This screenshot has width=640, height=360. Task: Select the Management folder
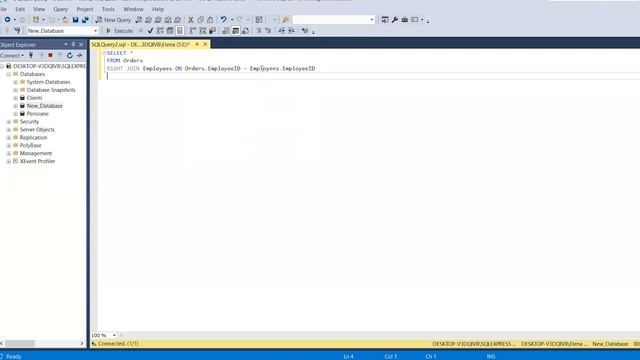(36, 153)
